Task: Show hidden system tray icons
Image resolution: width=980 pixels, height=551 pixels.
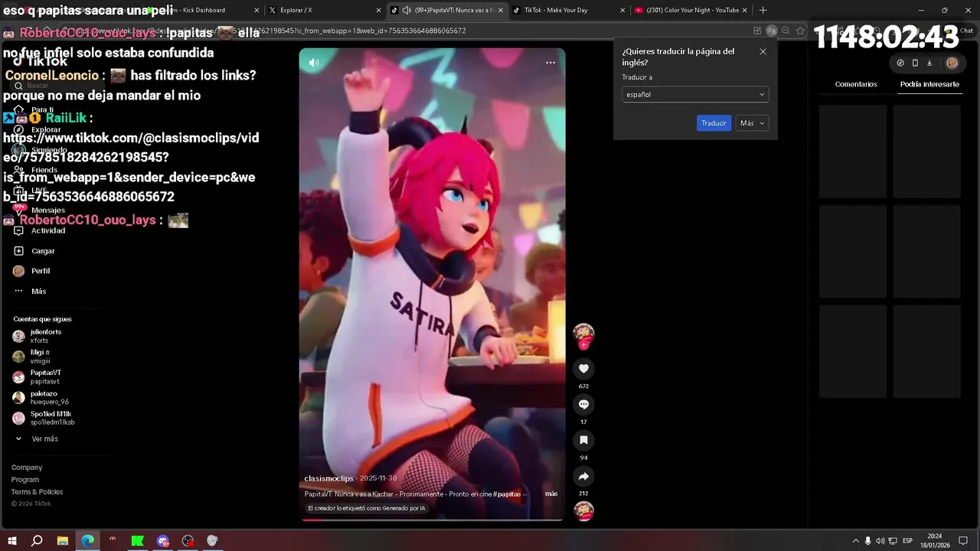Action: (x=856, y=540)
